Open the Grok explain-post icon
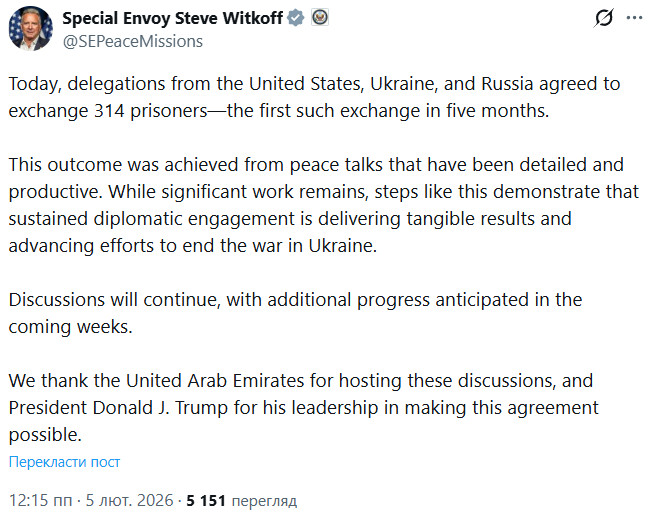 point(603,18)
